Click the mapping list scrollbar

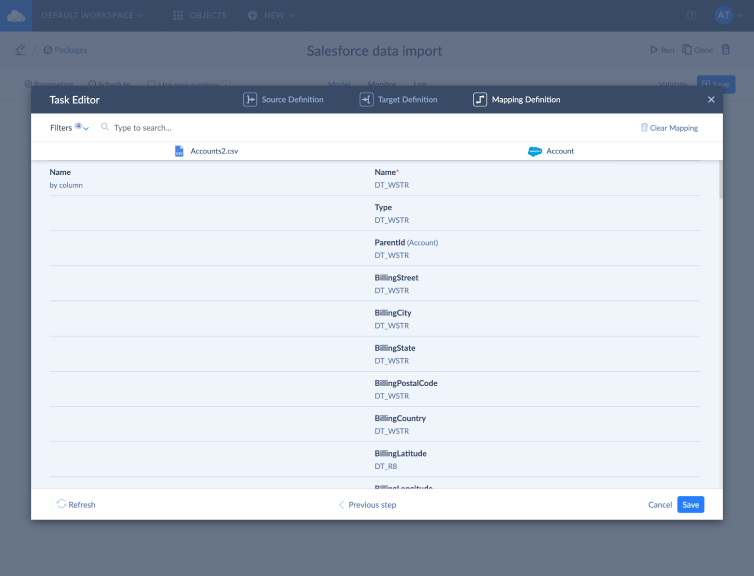(720, 180)
